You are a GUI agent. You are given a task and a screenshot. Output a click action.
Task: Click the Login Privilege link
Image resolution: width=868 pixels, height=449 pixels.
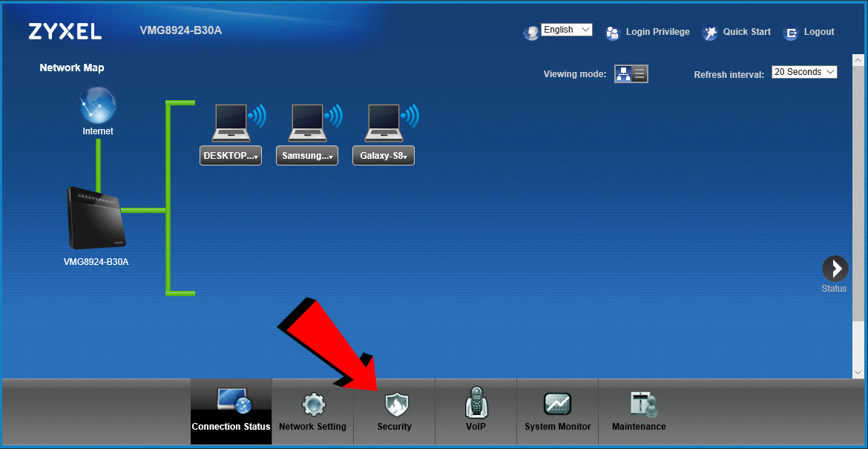657,32
